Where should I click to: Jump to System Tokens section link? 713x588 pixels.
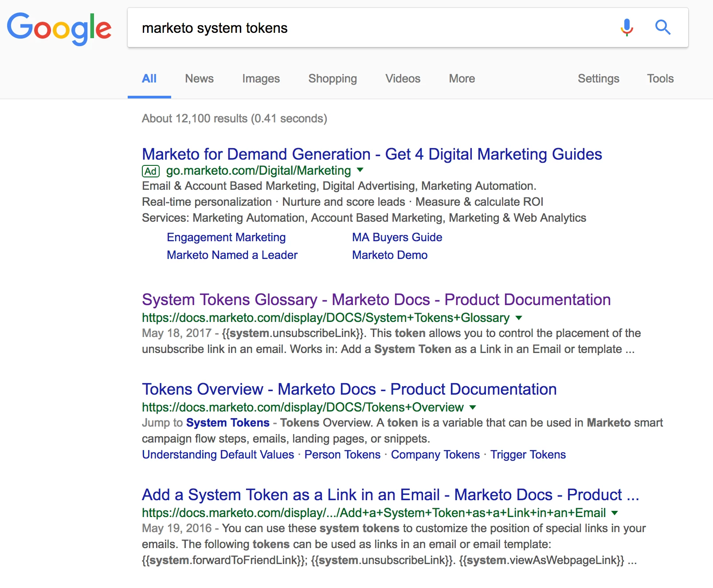227,423
